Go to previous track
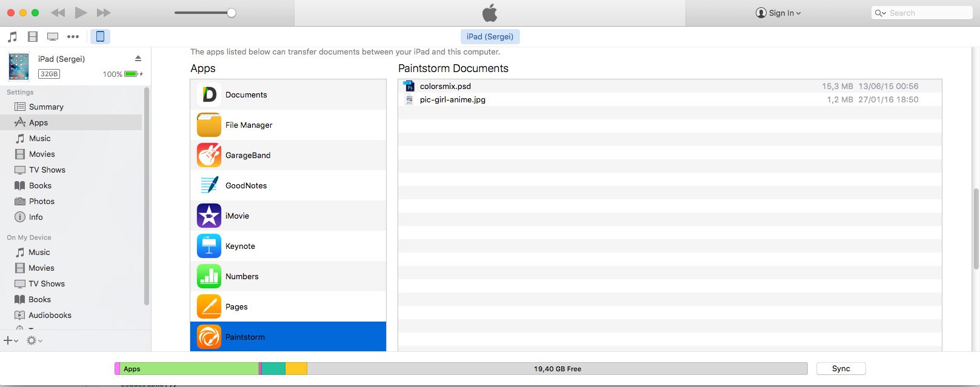Viewport: 980px width, 387px height. (x=58, y=13)
